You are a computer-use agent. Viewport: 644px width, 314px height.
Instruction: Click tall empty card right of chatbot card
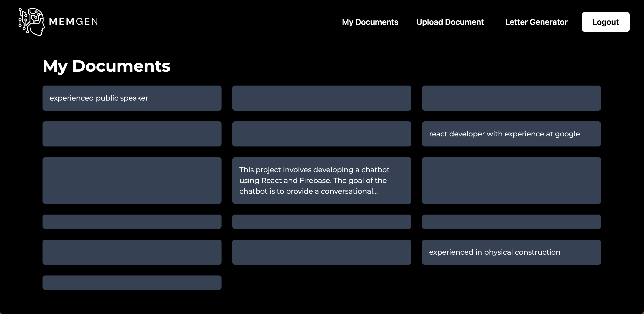click(x=511, y=180)
